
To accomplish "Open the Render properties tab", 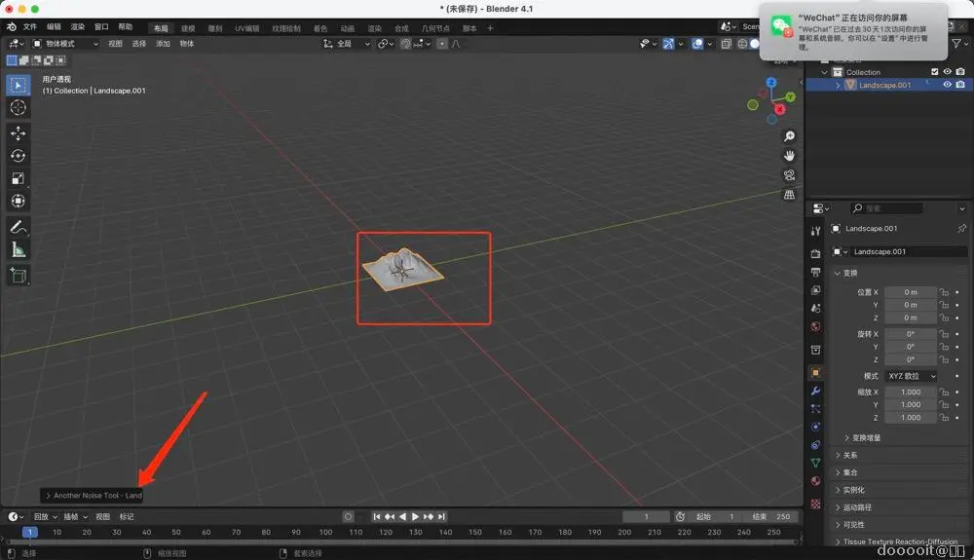I will (815, 254).
